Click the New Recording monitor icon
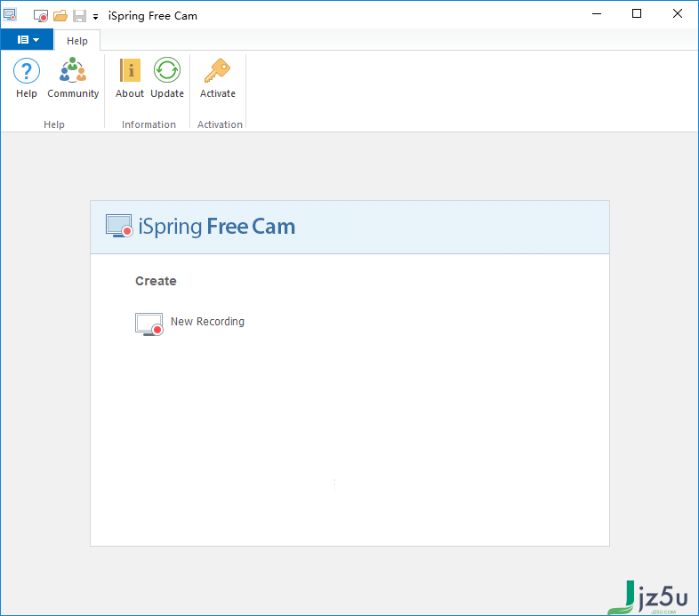The height and width of the screenshot is (616, 699). click(149, 324)
